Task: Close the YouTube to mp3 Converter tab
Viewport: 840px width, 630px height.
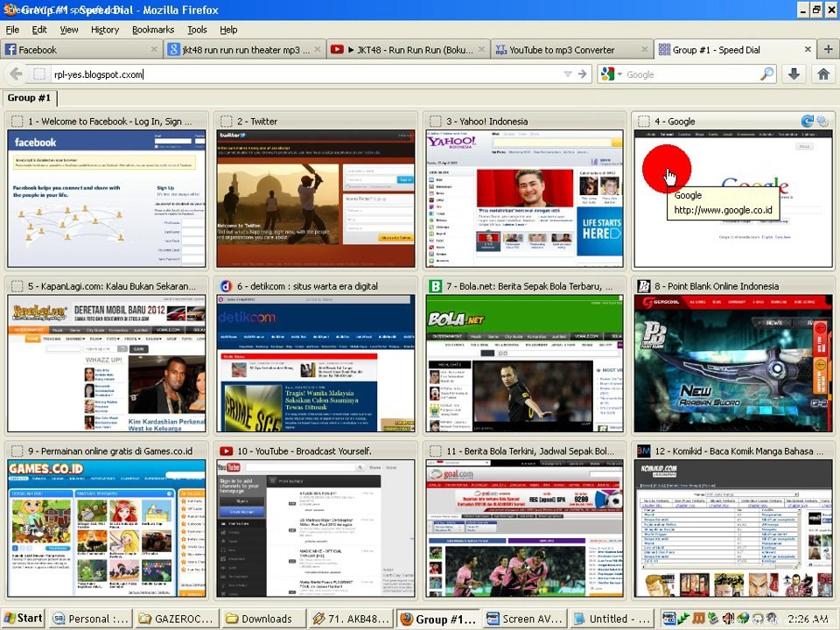Action: click(645, 49)
